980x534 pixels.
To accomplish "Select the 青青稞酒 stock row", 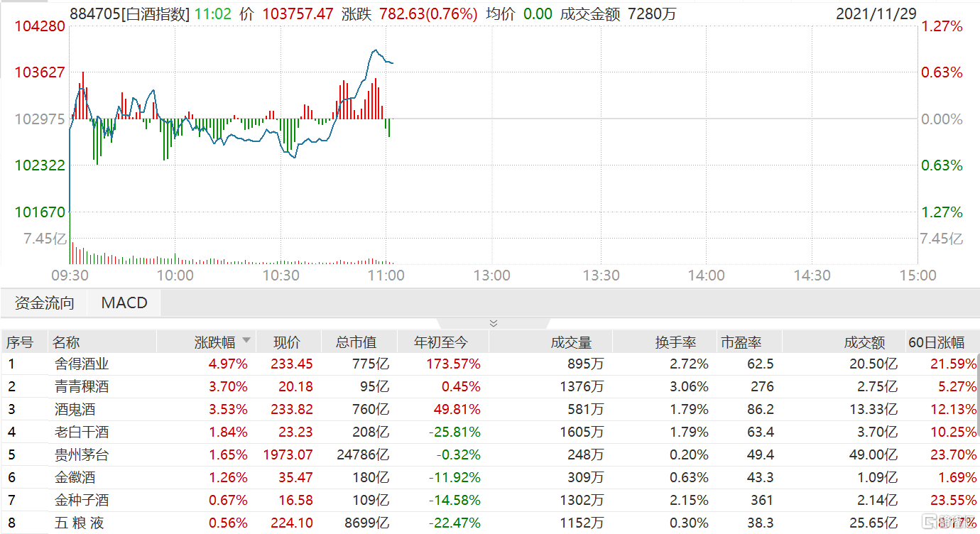I will [490, 387].
